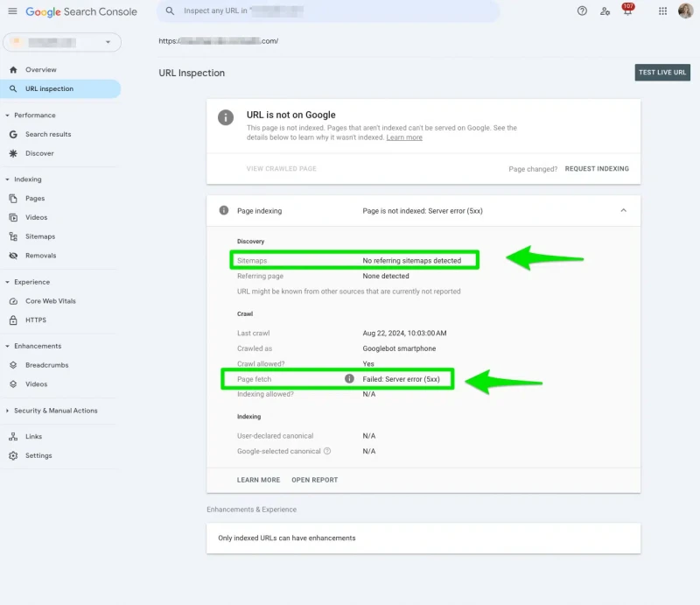Click the info icon next to Page fetch
This screenshot has height=605, width=700.
349,379
